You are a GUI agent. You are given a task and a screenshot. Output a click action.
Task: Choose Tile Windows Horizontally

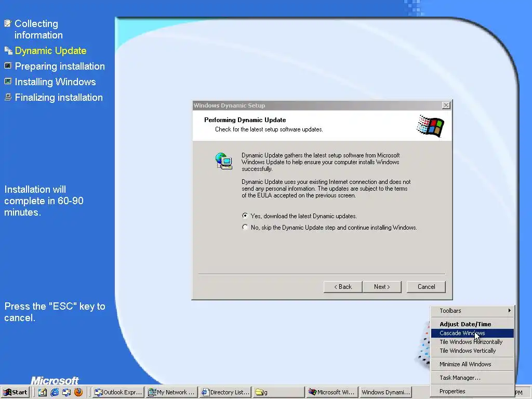coord(472,342)
